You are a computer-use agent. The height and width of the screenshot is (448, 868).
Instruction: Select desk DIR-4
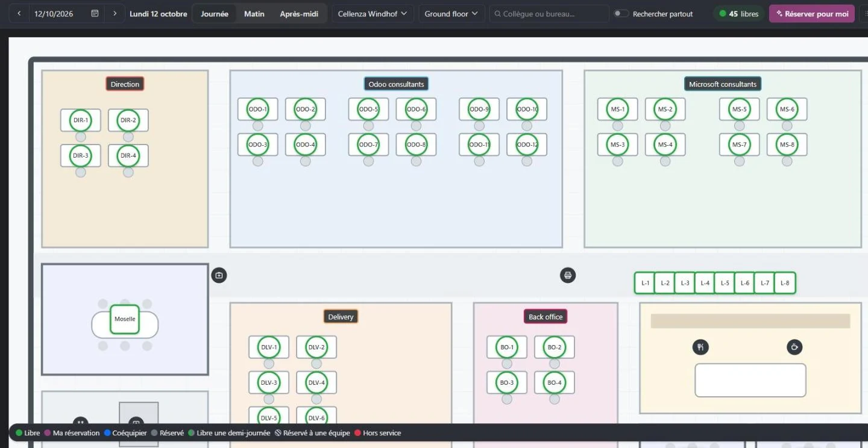[128, 155]
